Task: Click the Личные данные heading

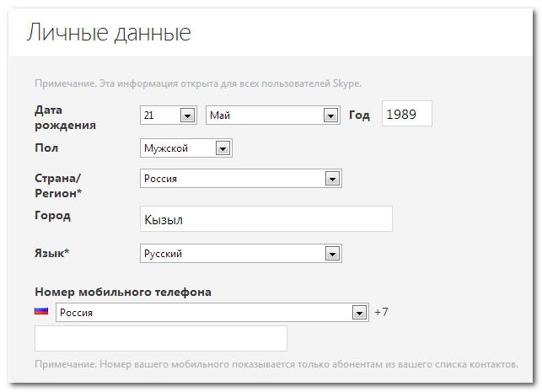Action: click(109, 33)
